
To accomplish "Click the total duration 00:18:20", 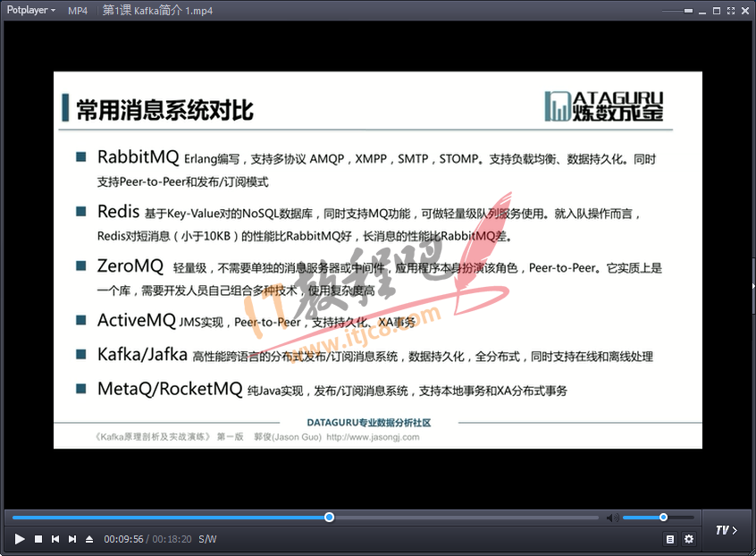I will point(172,539).
